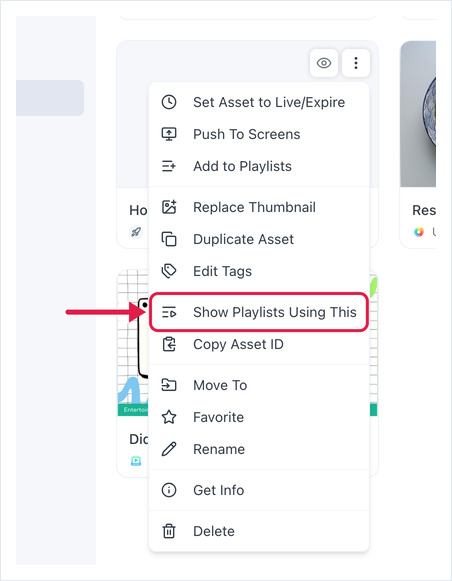Mark asset as Favorite

(x=219, y=417)
